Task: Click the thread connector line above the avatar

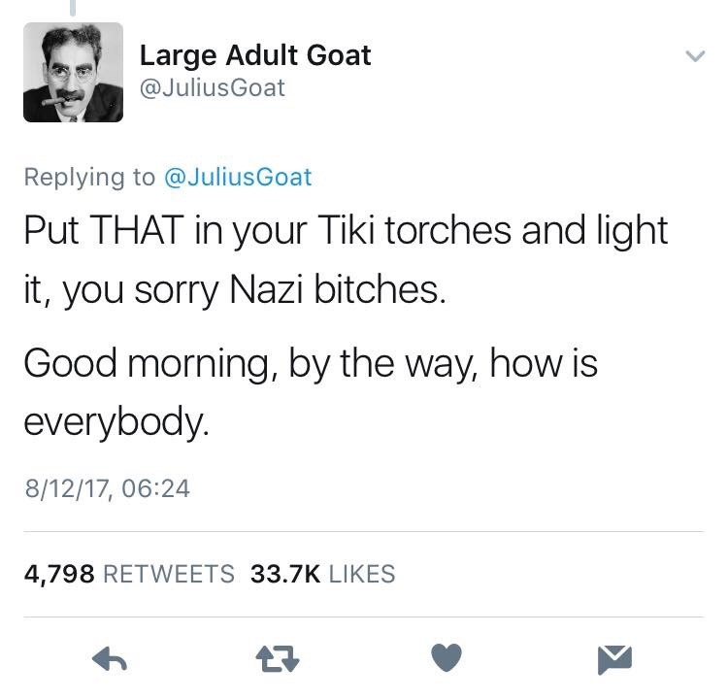Action: tap(73, 8)
